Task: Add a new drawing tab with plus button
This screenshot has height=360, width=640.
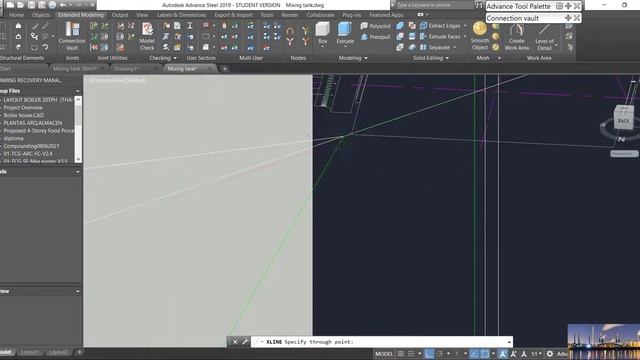Action: point(224,69)
